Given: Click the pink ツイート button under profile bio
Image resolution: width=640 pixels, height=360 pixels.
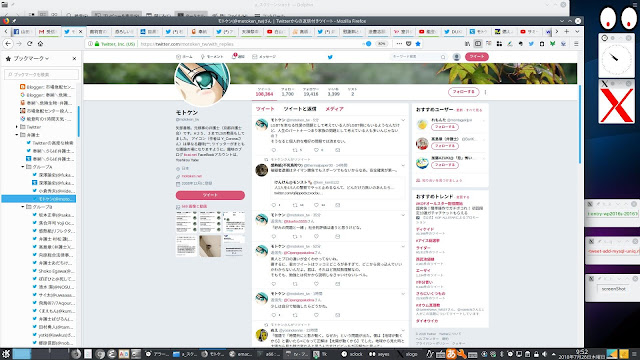Looking at the screenshot, I should click(210, 195).
